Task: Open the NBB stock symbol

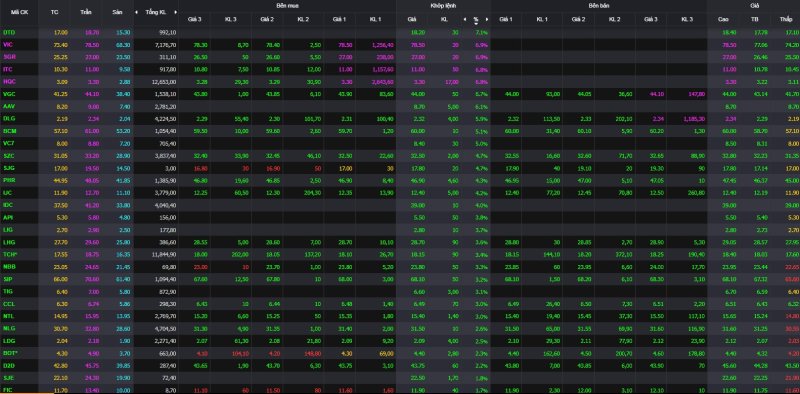Action: 9,266
